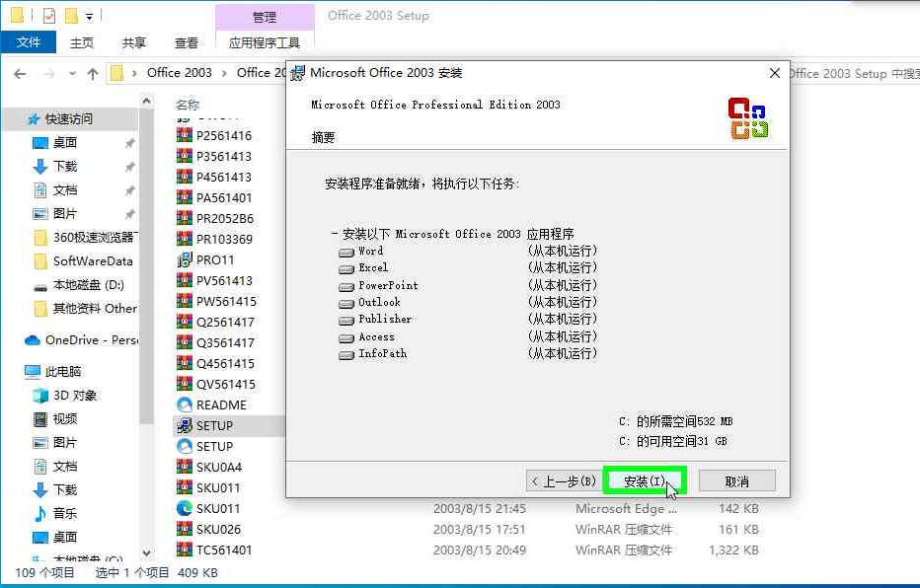Select the InfoPath drive icon in summary
This screenshot has height=588, width=920.
tap(346, 355)
